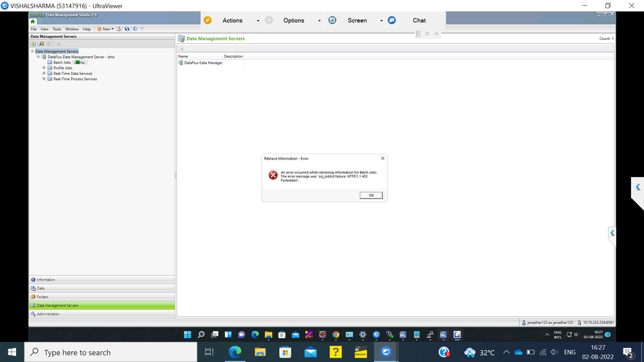The width and height of the screenshot is (644, 362).
Task: Open the New dropdown in the toolbar
Action: 105,29
